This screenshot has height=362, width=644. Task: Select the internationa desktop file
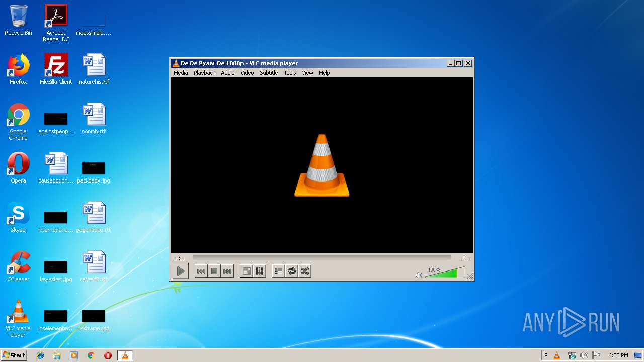click(56, 222)
